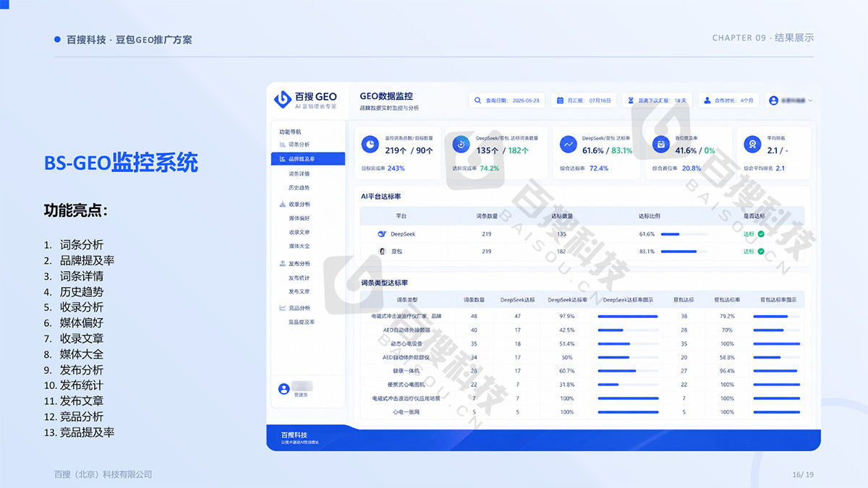Open the 发布文章 sidebar item
The image size is (868, 488).
pyautogui.click(x=299, y=292)
